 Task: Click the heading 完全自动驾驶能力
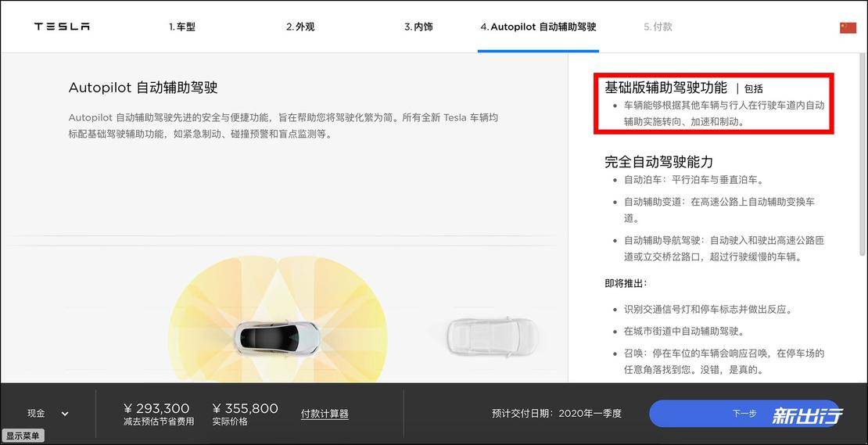pos(658,162)
